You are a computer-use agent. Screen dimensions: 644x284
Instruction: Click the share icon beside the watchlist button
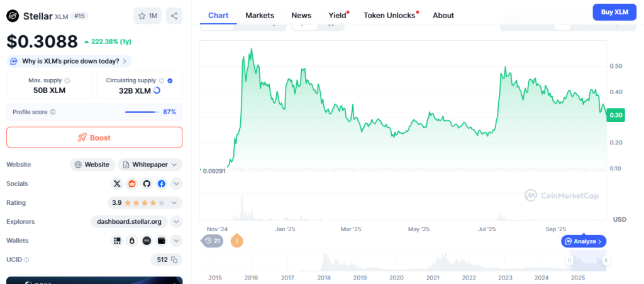click(174, 16)
